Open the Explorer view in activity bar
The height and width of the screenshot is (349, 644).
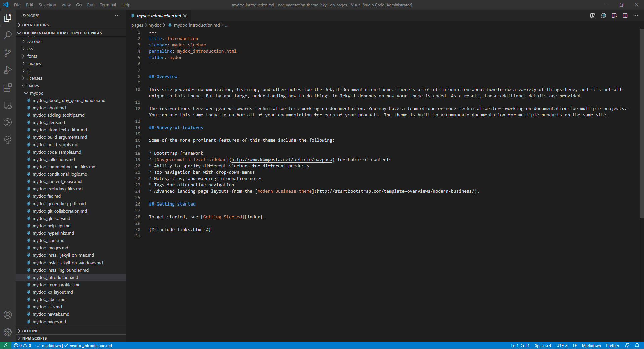click(x=8, y=17)
